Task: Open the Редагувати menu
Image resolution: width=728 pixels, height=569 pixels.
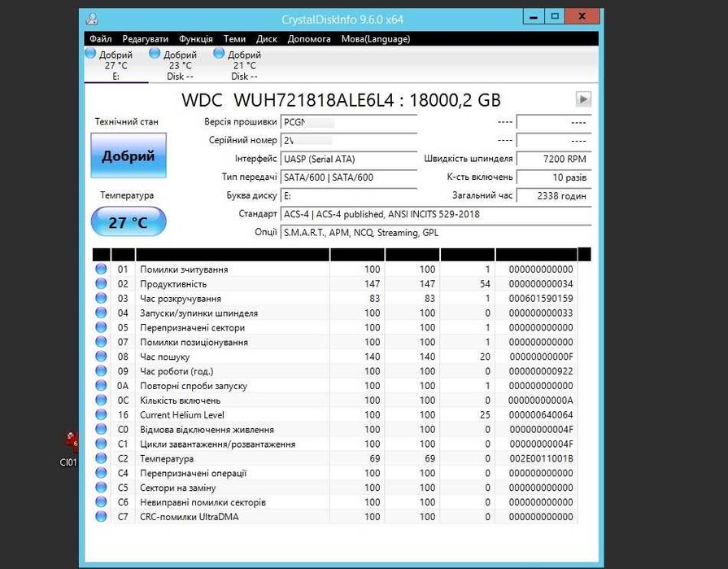Action: pyautogui.click(x=145, y=39)
